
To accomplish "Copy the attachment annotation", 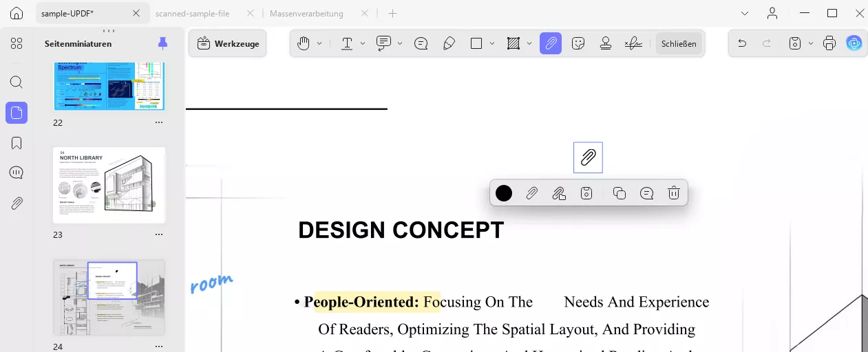I will pyautogui.click(x=620, y=193).
